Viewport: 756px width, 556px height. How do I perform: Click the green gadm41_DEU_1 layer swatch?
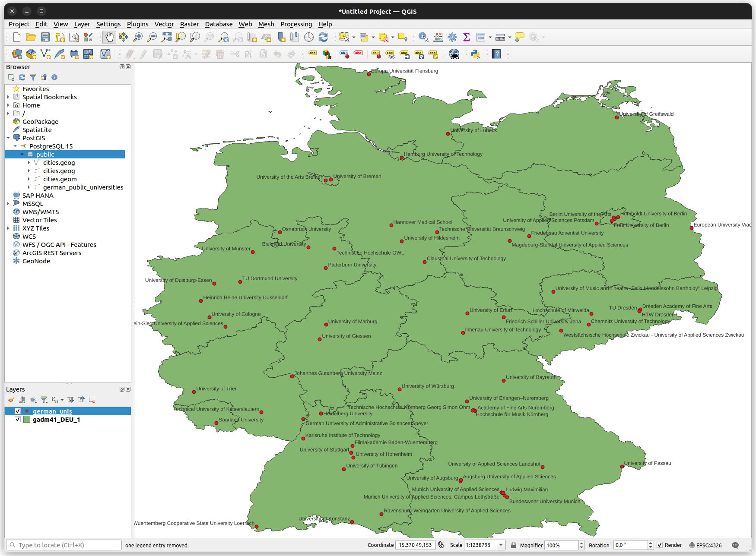27,420
